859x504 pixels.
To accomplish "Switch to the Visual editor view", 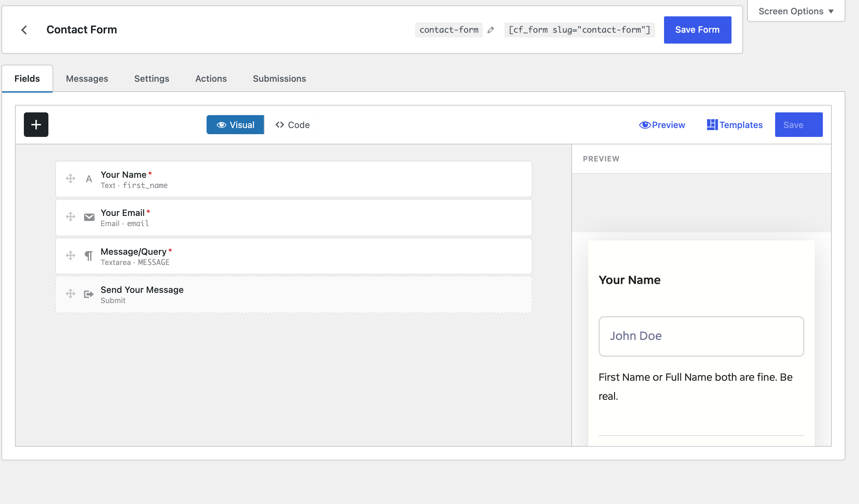I will pos(235,125).
